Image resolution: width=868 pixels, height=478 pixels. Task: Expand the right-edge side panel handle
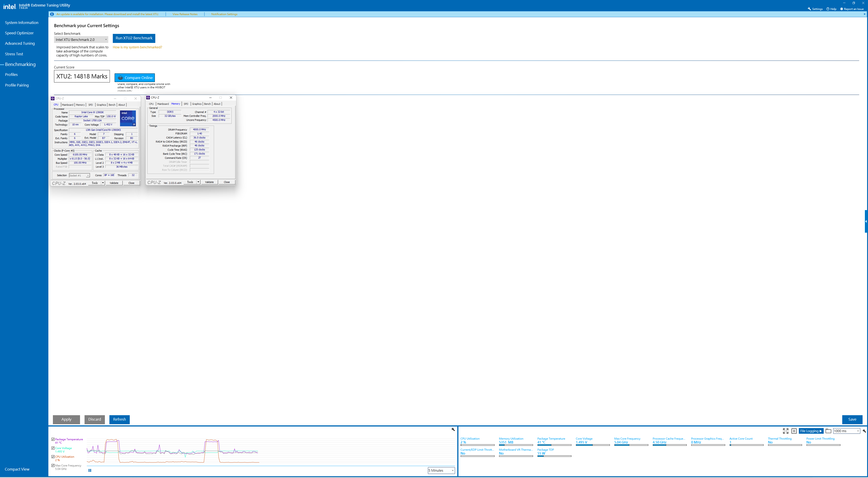866,221
